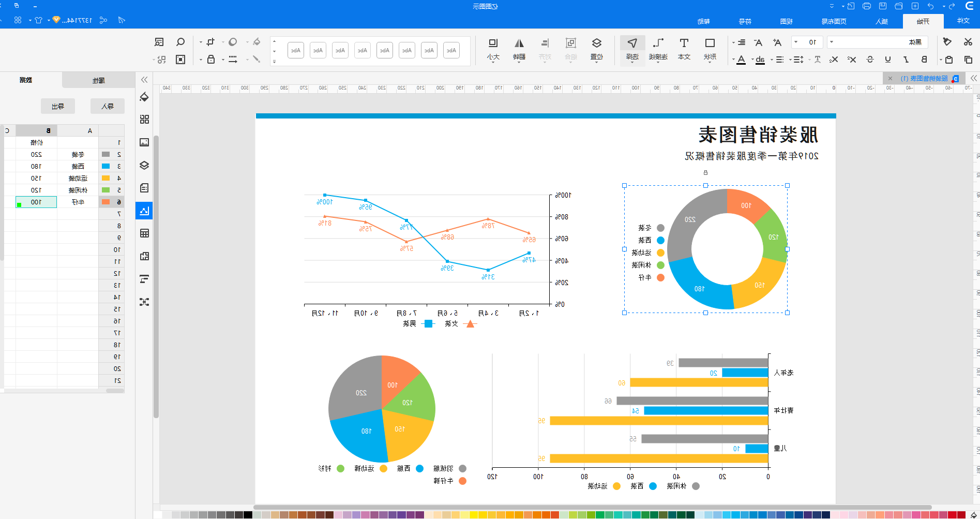Toggle Bold formatting
This screenshot has width=980, height=519.
(x=924, y=60)
